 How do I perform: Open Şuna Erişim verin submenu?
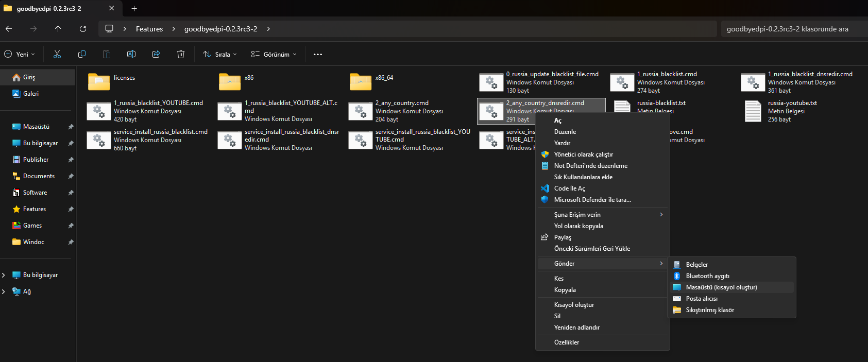(603, 215)
